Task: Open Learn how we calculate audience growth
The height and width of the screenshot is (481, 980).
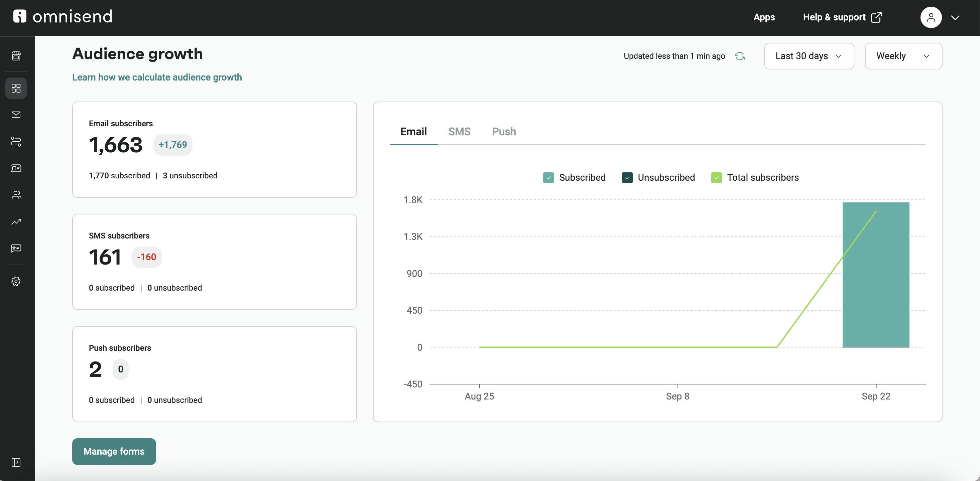Action: pos(157,77)
